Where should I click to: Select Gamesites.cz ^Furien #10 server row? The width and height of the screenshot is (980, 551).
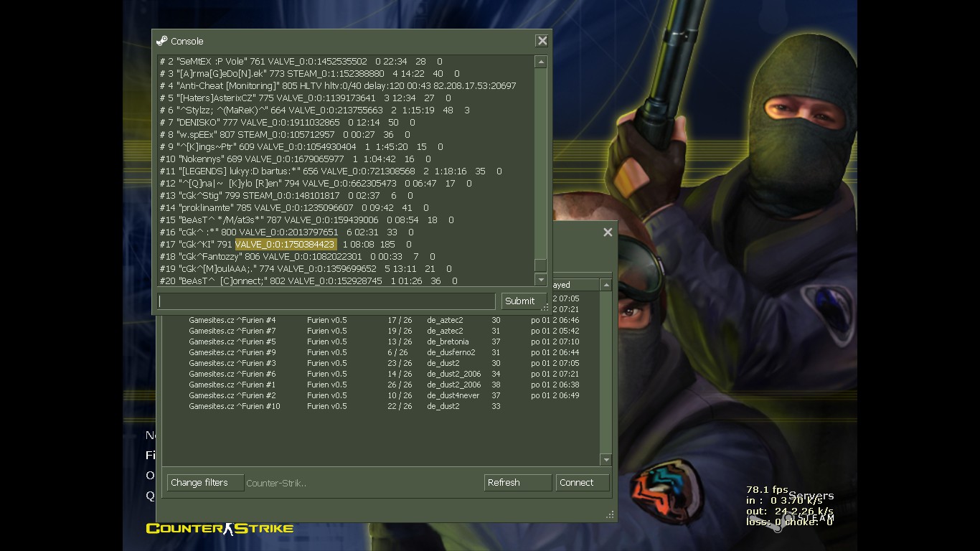pos(235,406)
